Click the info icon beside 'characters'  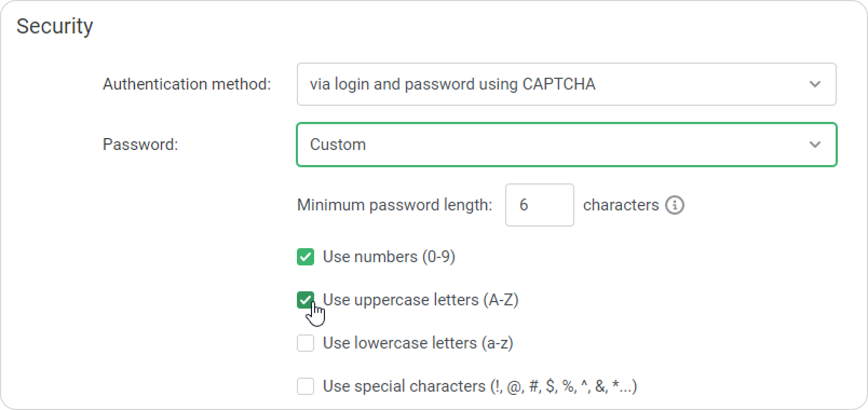[674, 205]
